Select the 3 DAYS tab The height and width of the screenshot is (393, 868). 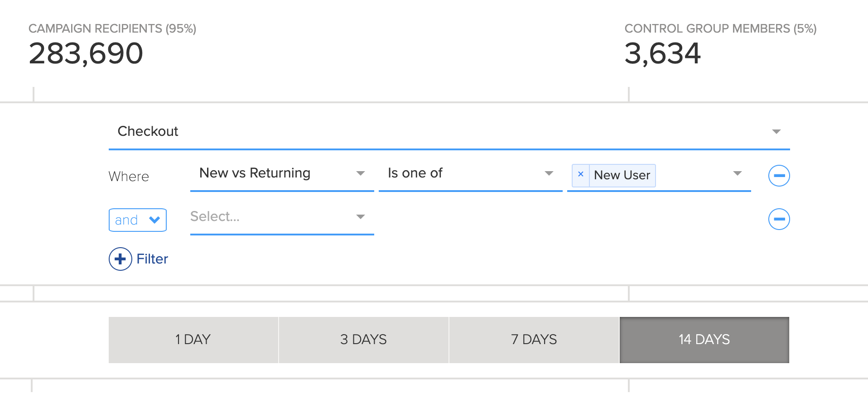click(363, 340)
